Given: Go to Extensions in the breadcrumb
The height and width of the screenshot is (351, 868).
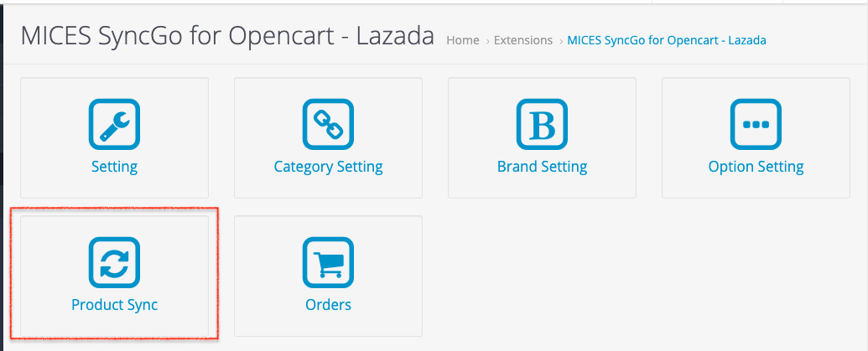Looking at the screenshot, I should click(523, 40).
